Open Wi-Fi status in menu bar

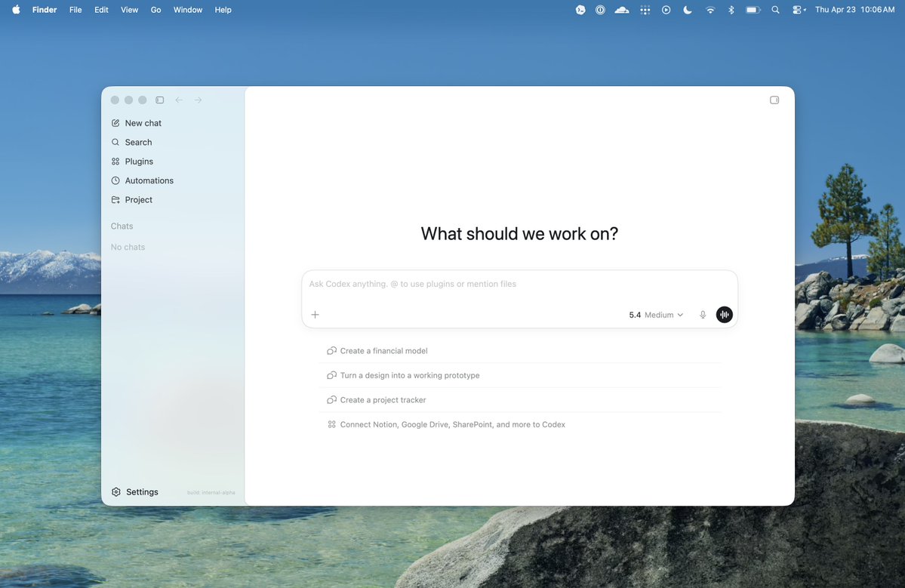(x=710, y=10)
